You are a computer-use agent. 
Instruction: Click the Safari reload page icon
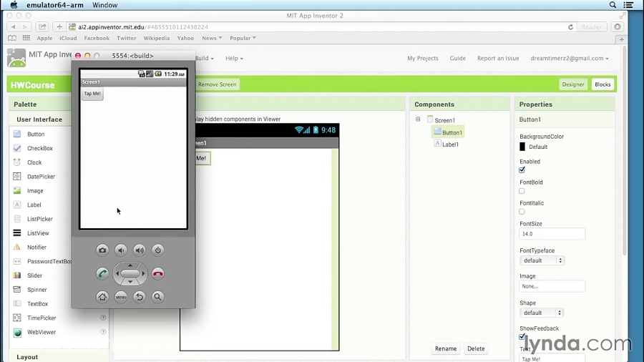[x=570, y=27]
